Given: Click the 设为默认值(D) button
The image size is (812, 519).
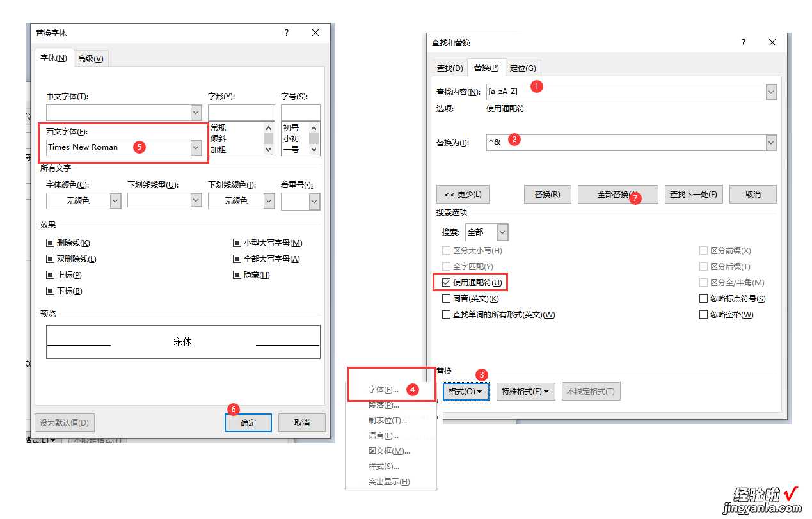Looking at the screenshot, I should click(x=65, y=422).
